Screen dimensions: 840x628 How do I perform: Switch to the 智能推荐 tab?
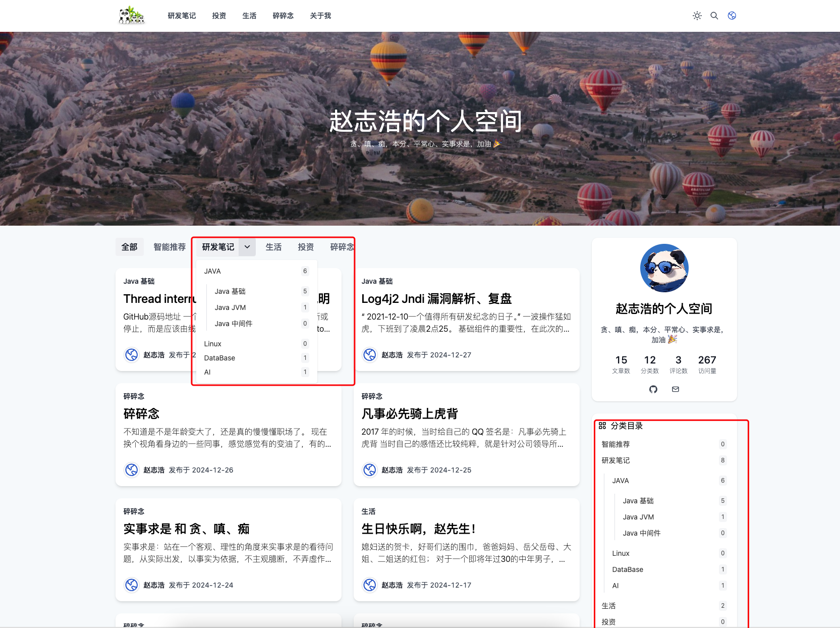pyautogui.click(x=170, y=247)
